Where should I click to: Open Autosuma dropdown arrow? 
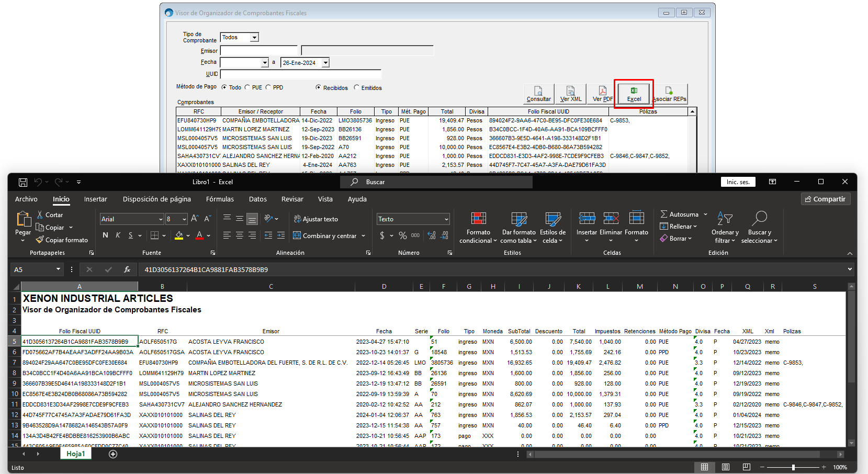coord(705,215)
